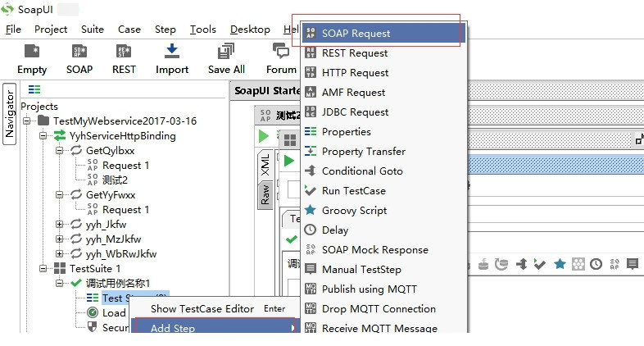Screen dimensions: 644x346
Task: Choose HTTP Request from submenu
Action: click(x=383, y=73)
